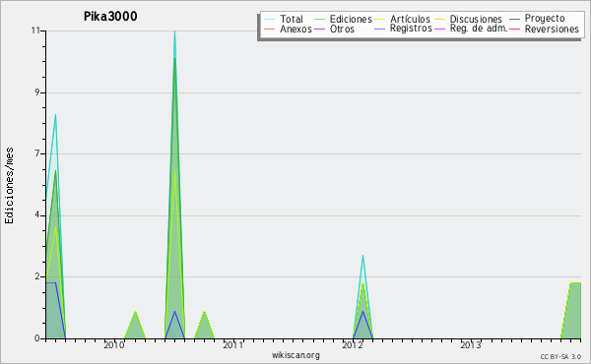Click the Ediciones/mes y-axis label

[x=10, y=186]
